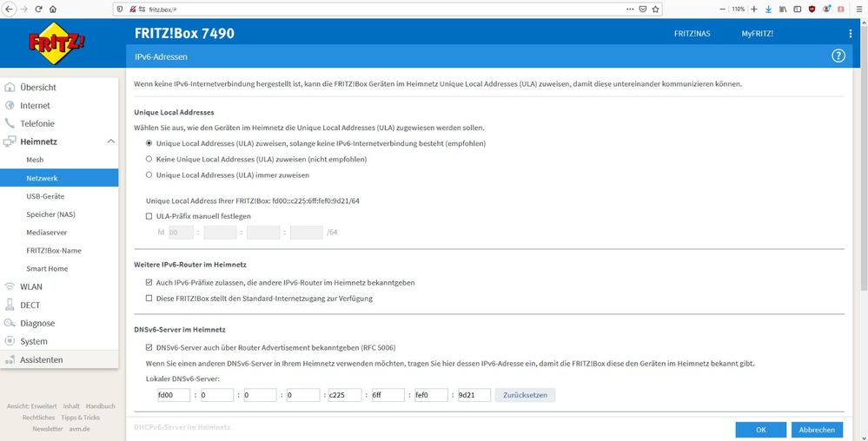Open the MyFRITZ! link
The height and width of the screenshot is (441, 868).
pos(758,34)
